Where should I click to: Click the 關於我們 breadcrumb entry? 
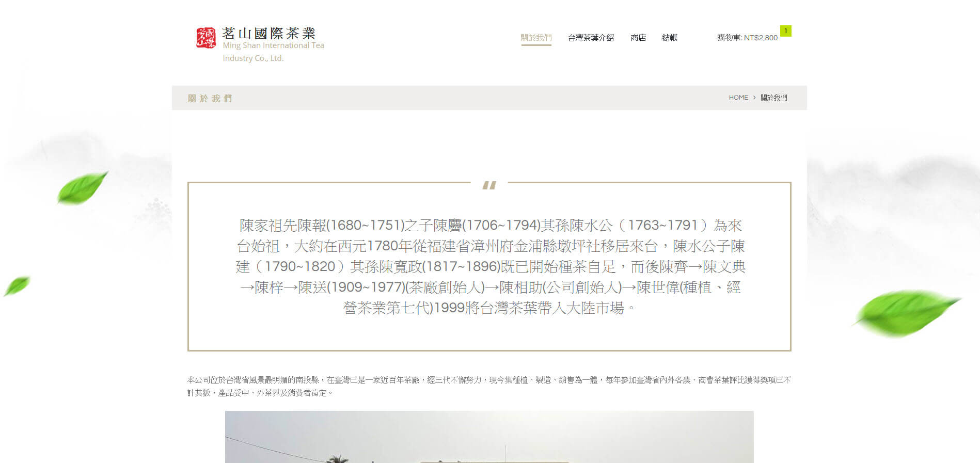773,98
